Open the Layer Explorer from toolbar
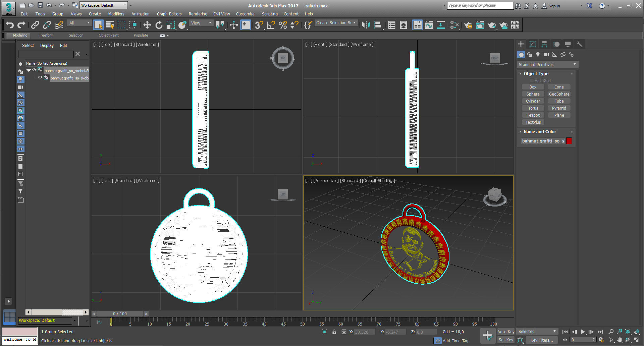The height and width of the screenshot is (346, 644). point(404,25)
